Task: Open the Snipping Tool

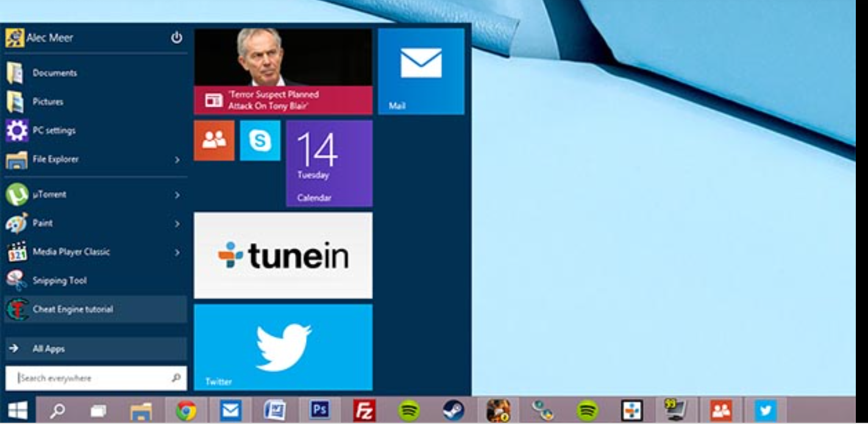Action: 96,281
